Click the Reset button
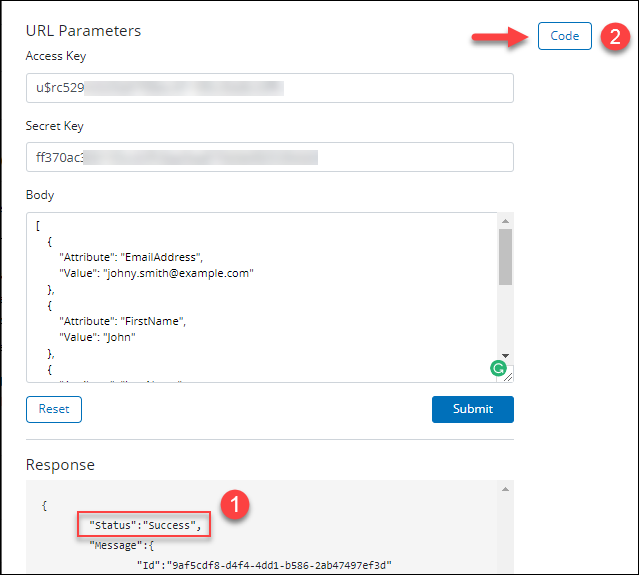 (x=54, y=409)
